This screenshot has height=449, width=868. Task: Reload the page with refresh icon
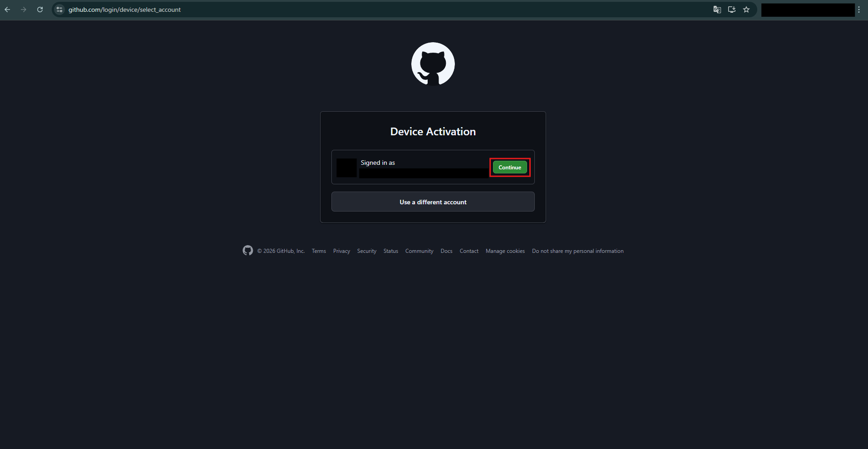pyautogui.click(x=40, y=10)
